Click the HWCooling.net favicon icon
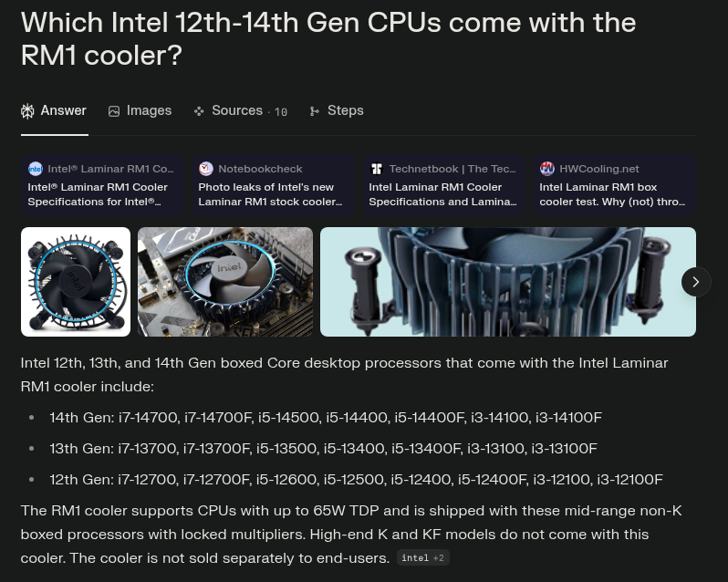The image size is (728, 582). point(547,169)
